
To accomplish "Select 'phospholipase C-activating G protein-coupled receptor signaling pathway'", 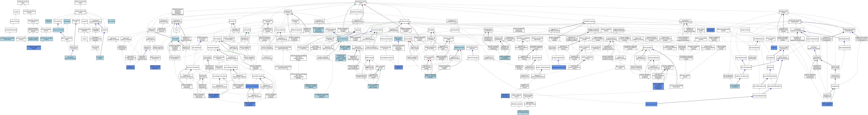I will click(341, 58).
